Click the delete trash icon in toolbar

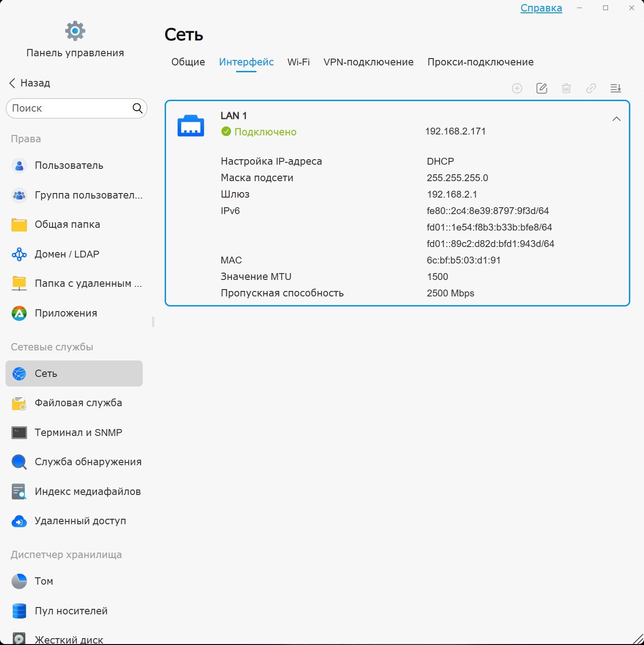(x=566, y=88)
